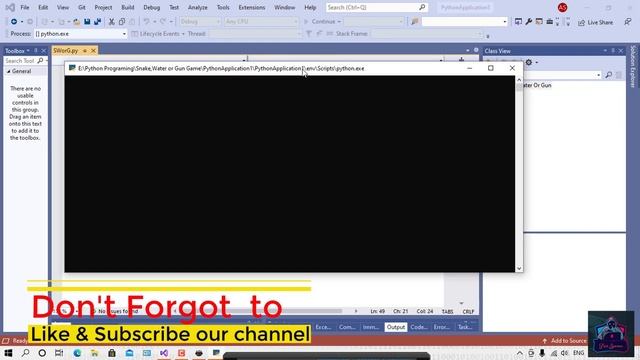Open the Analyze menu

(198, 7)
